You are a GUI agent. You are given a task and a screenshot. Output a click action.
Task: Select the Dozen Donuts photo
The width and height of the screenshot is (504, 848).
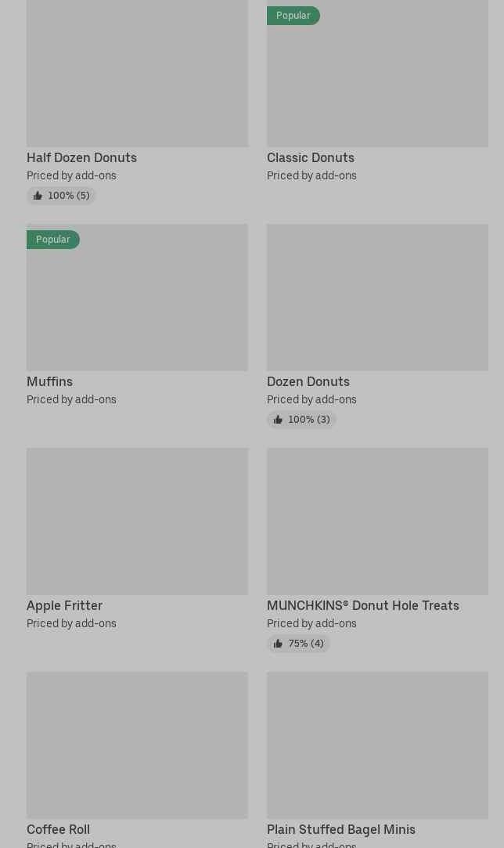[377, 298]
